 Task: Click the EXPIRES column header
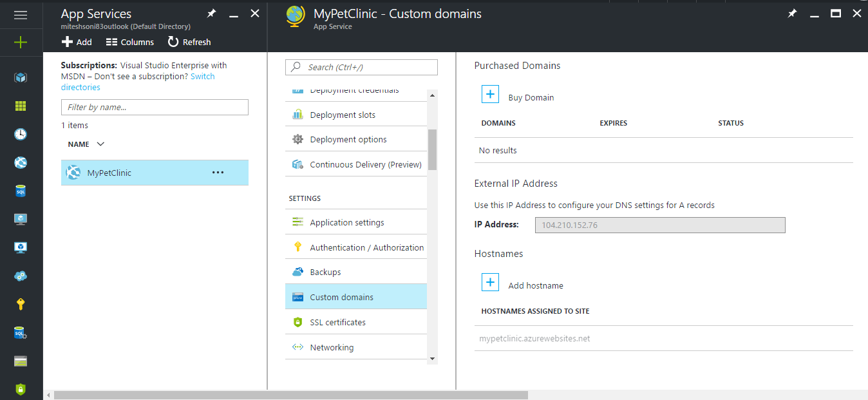point(613,123)
